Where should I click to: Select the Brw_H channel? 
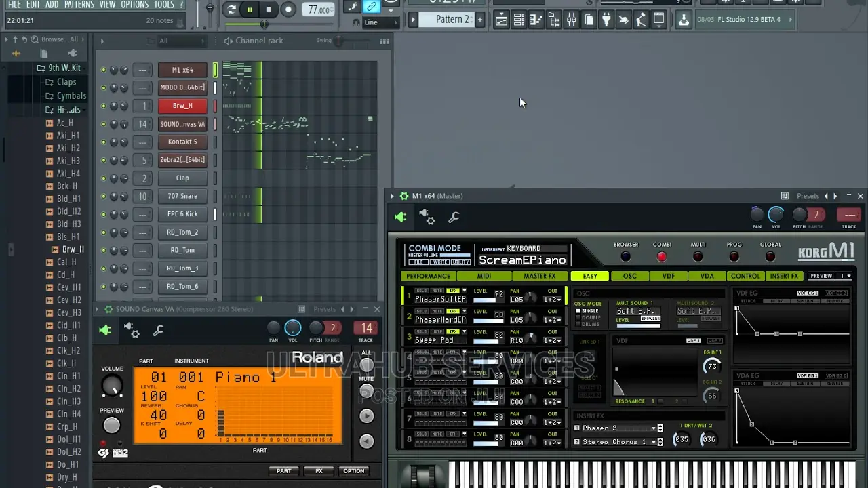[x=182, y=106]
